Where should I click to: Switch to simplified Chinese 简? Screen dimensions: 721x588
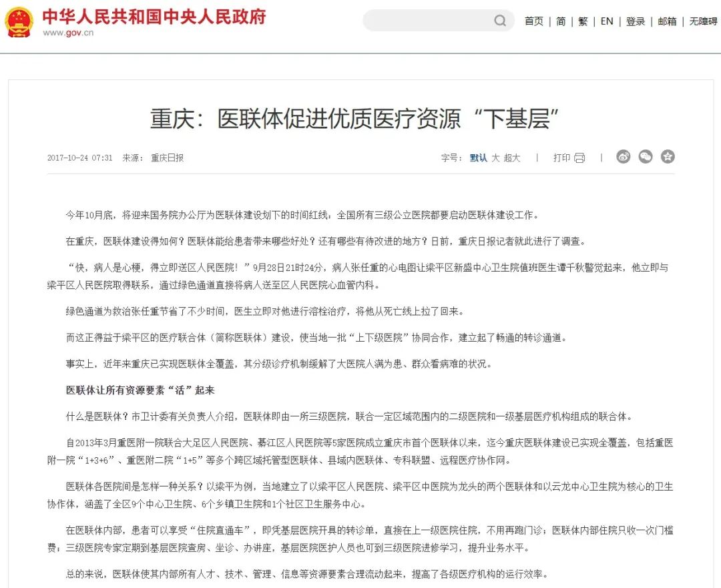(x=561, y=21)
